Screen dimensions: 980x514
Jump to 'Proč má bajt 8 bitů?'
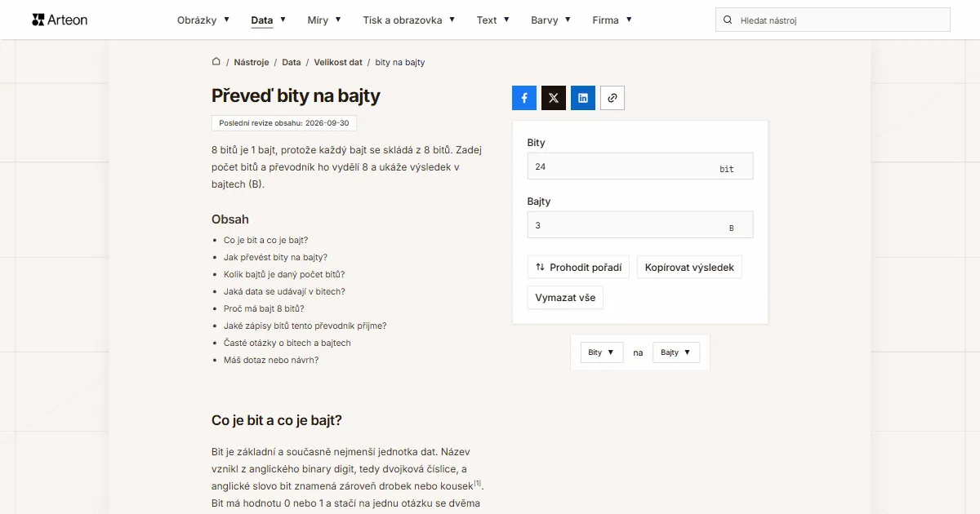coord(264,308)
